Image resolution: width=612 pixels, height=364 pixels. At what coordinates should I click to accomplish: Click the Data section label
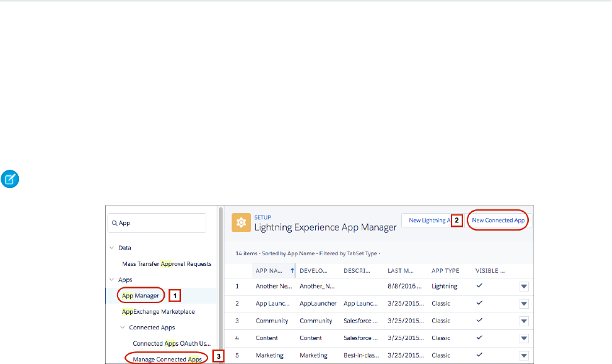125,248
